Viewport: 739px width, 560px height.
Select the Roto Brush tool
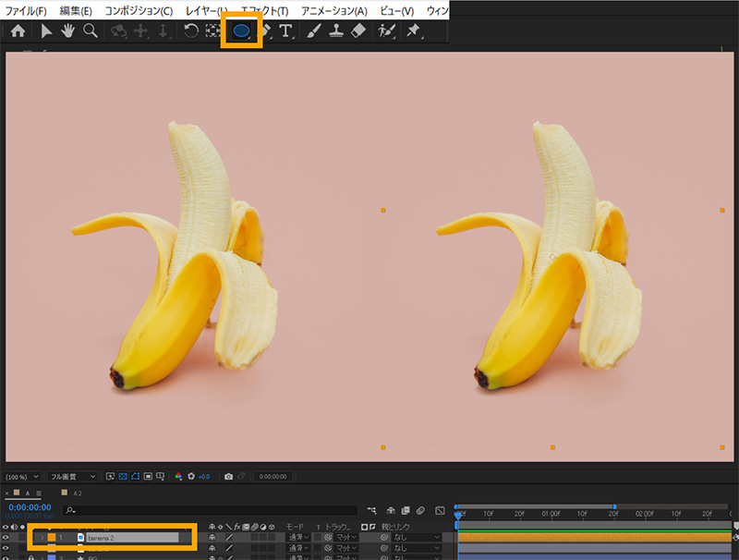(x=386, y=31)
